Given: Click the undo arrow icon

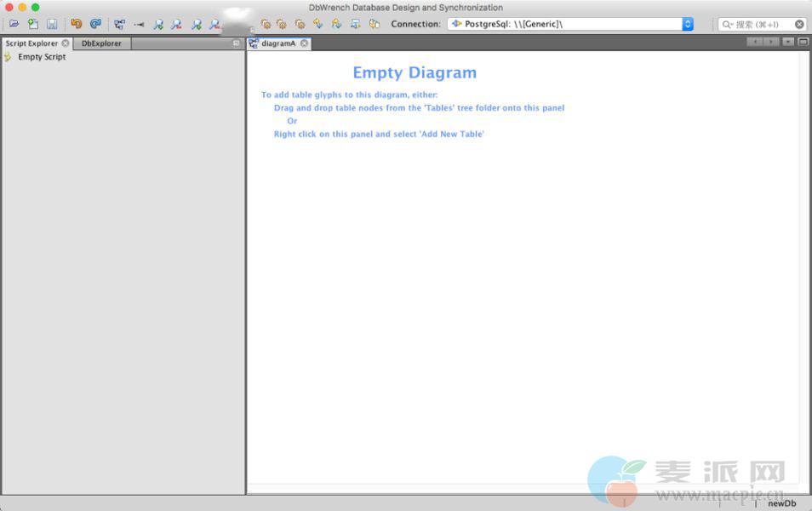Looking at the screenshot, I should [x=77, y=24].
